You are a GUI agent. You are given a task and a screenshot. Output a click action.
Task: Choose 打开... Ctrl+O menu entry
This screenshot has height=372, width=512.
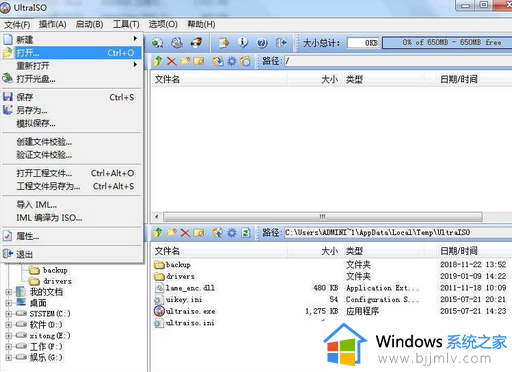[x=72, y=53]
